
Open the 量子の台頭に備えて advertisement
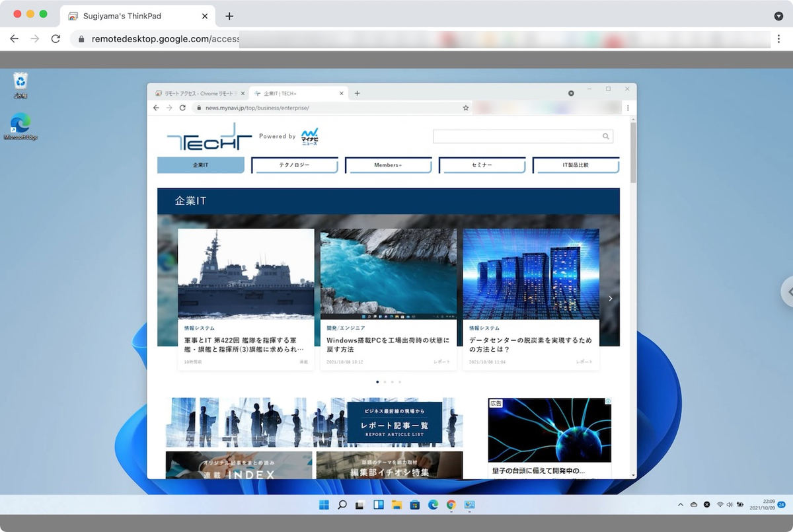tap(550, 437)
